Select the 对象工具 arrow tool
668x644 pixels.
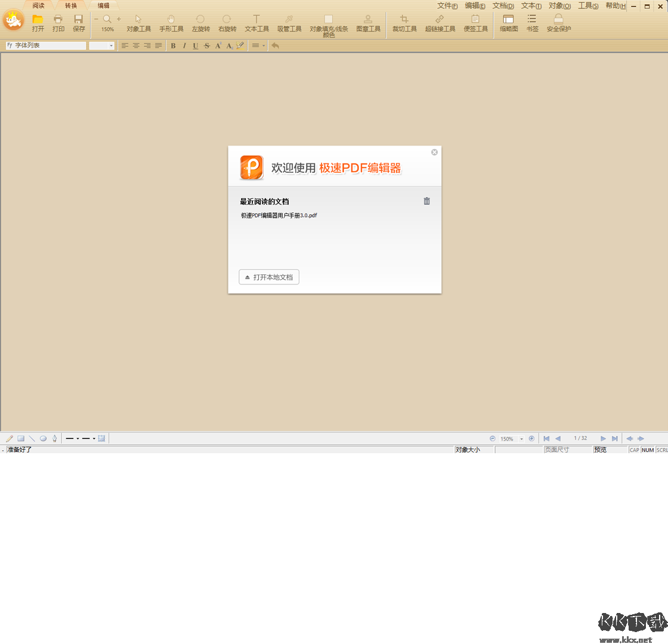tap(138, 23)
